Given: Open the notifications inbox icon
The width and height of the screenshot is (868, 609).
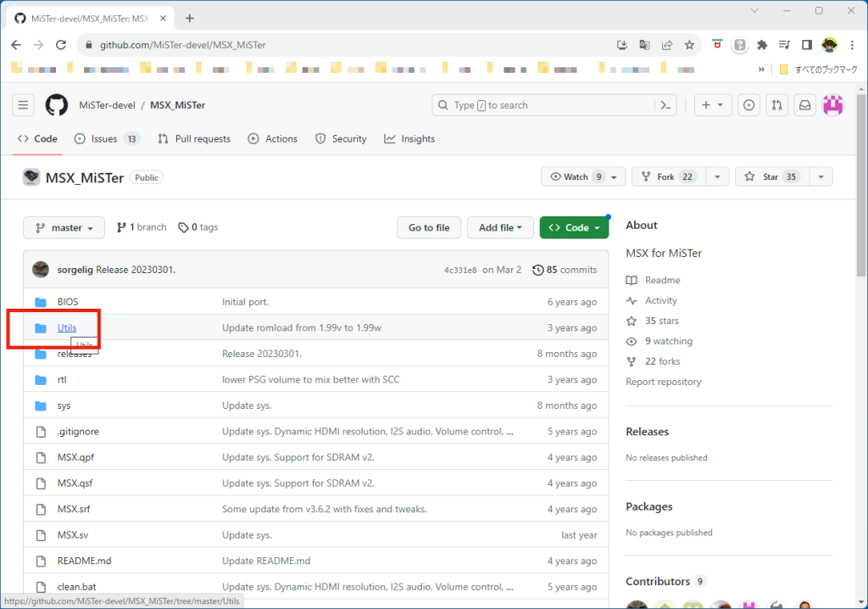Looking at the screenshot, I should (804, 105).
